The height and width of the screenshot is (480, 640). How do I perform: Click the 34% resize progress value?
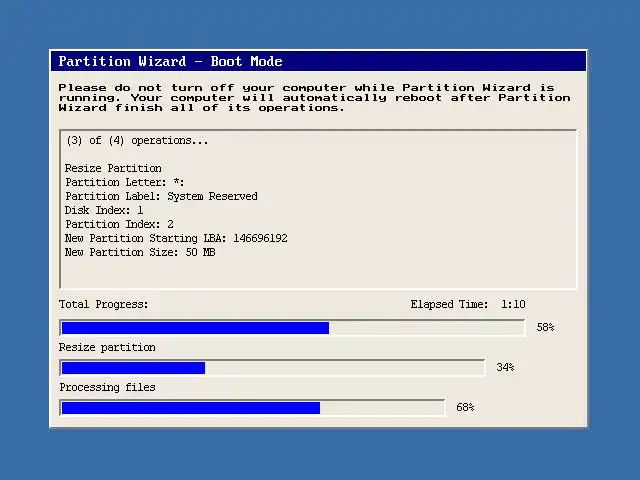(x=505, y=367)
